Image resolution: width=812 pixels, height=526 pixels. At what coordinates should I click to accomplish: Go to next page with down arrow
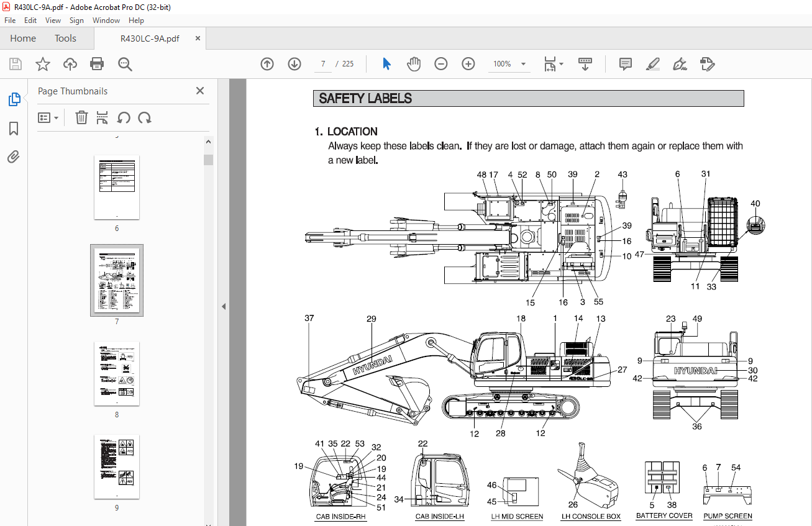[x=294, y=64]
